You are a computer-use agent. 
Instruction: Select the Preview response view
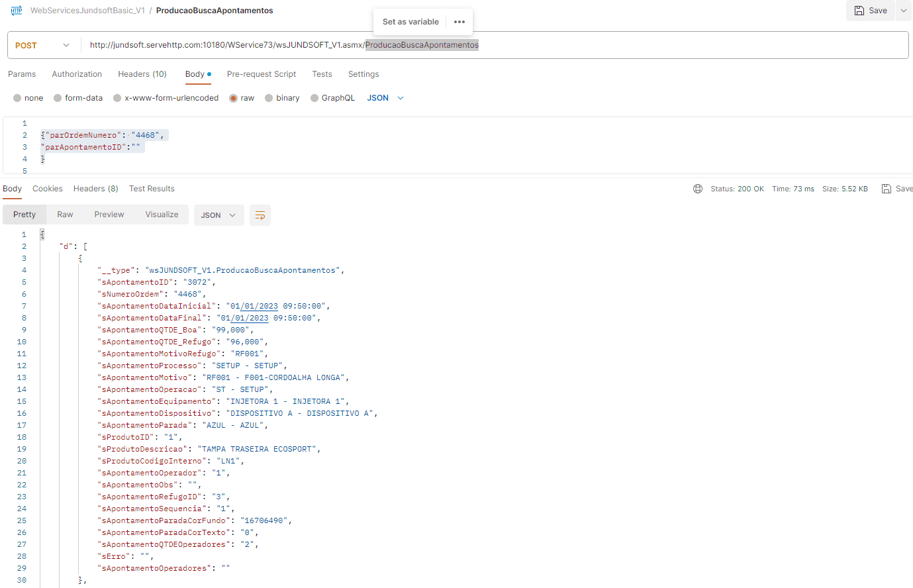coord(109,215)
